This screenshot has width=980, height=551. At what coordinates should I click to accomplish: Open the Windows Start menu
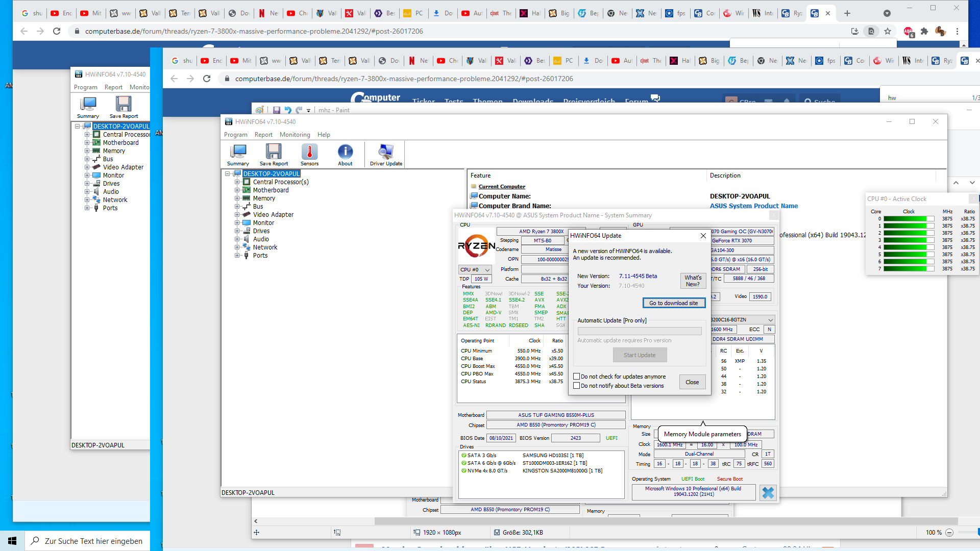(12, 541)
